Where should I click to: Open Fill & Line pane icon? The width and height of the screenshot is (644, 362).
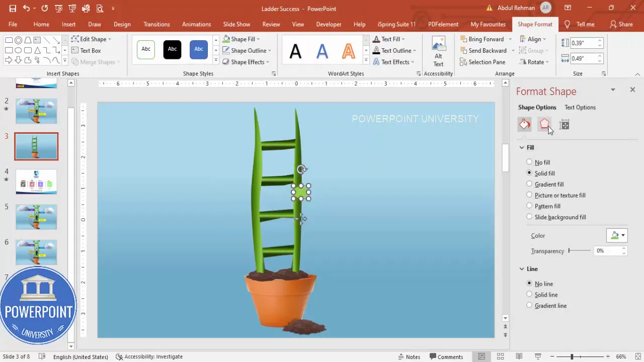tap(525, 125)
